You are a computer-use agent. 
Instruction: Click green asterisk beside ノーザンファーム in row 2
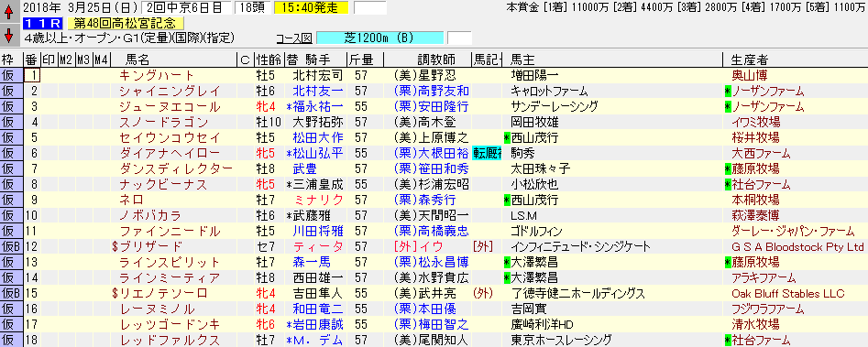click(x=728, y=92)
